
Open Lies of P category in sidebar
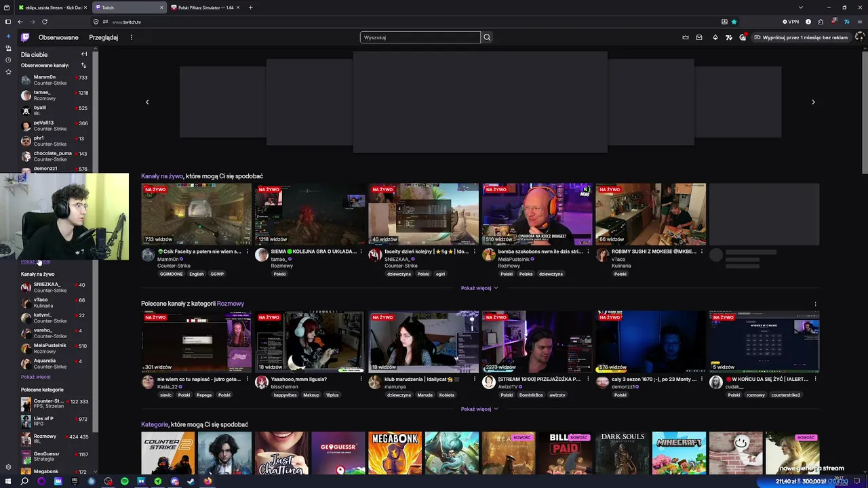tap(54, 421)
